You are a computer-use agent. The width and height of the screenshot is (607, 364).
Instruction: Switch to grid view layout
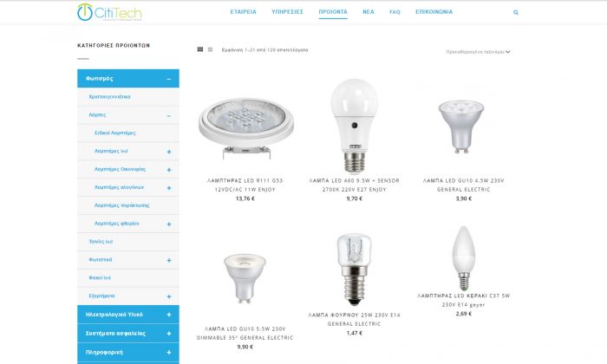(200, 49)
